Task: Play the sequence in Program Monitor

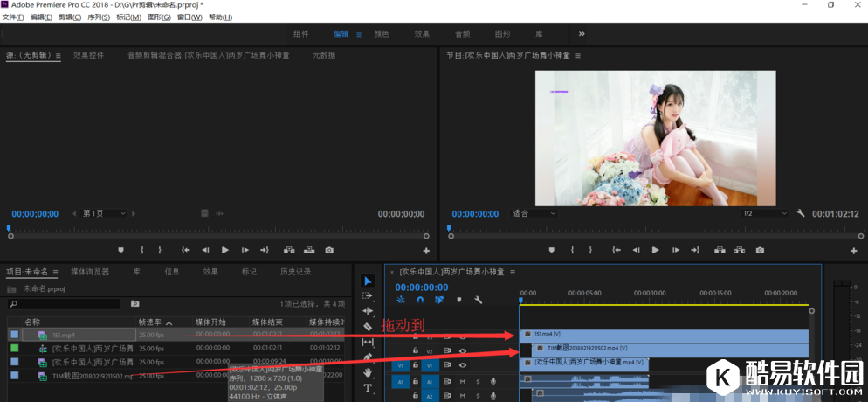Action: [x=655, y=250]
